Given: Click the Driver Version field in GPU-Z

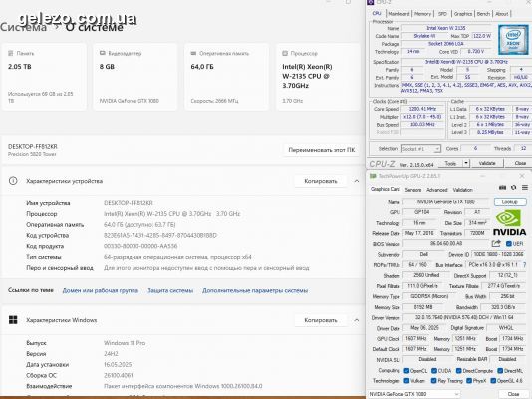Looking at the screenshot, I should (465, 318).
